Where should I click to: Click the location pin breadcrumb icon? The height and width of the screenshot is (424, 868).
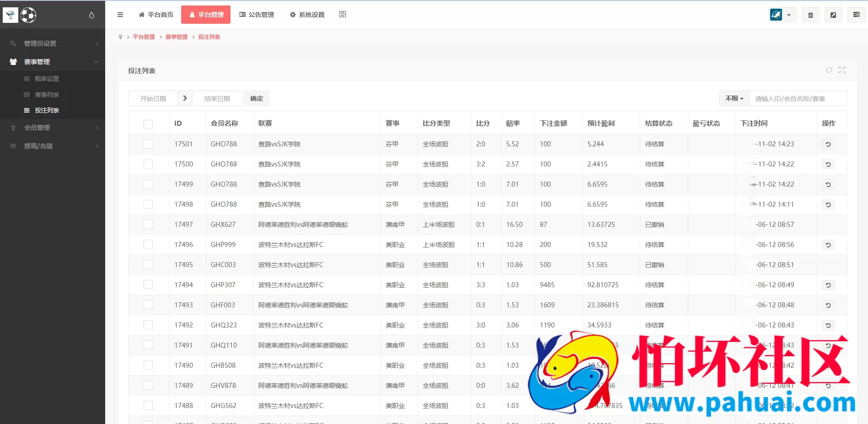(120, 37)
